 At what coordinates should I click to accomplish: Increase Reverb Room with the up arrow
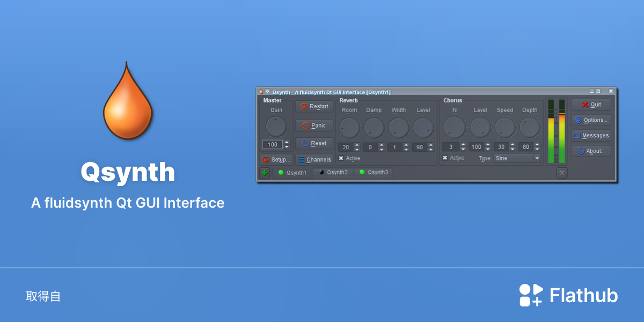pyautogui.click(x=357, y=145)
